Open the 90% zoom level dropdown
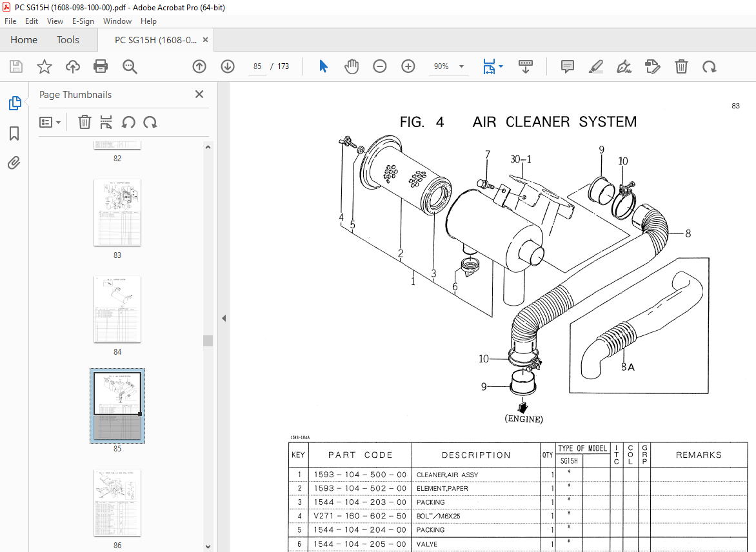 [448, 66]
